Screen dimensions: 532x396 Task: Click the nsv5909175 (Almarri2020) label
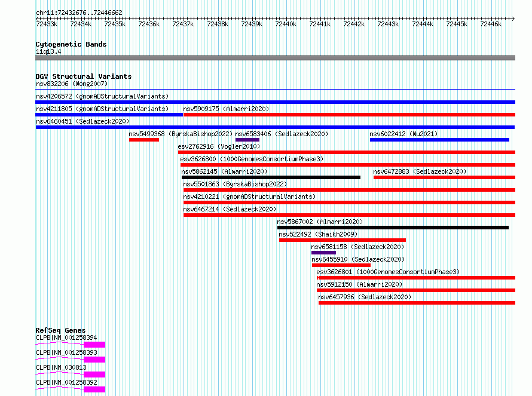click(x=226, y=109)
